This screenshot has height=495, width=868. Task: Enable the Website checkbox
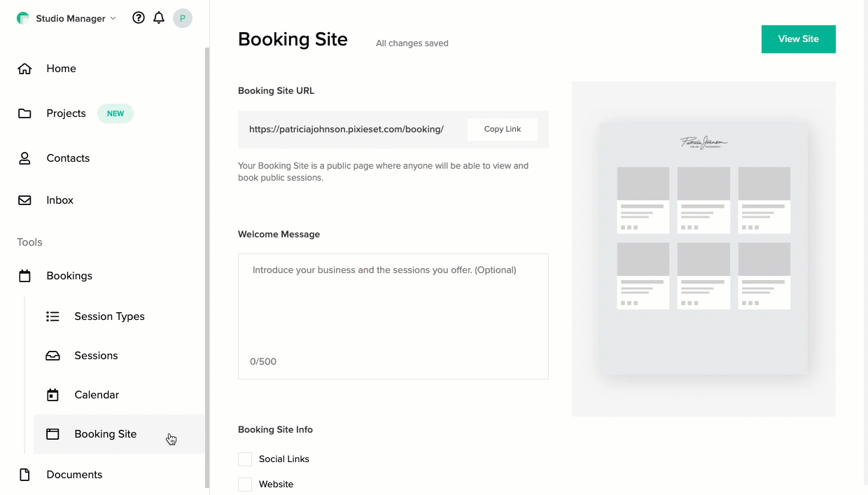tap(244, 484)
